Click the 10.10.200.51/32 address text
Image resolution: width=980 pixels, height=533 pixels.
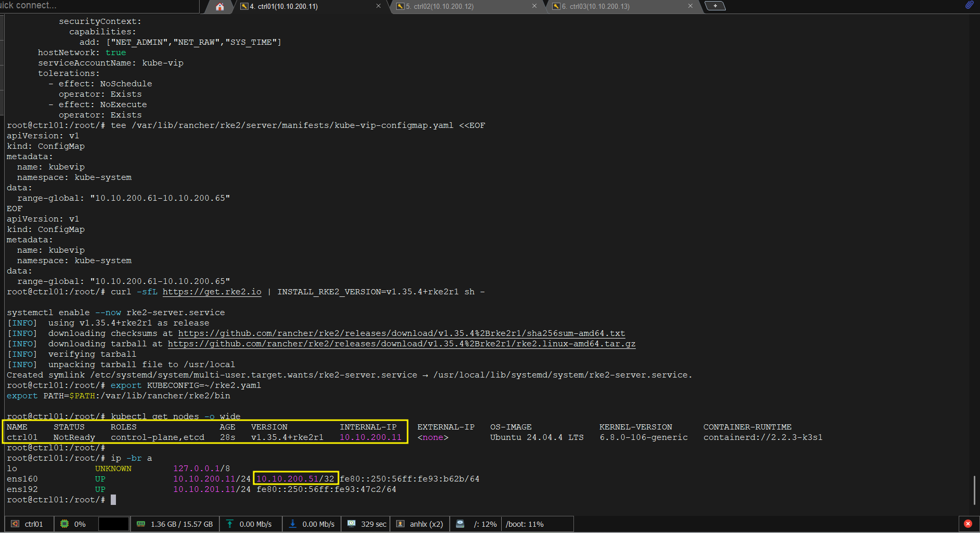coord(295,479)
